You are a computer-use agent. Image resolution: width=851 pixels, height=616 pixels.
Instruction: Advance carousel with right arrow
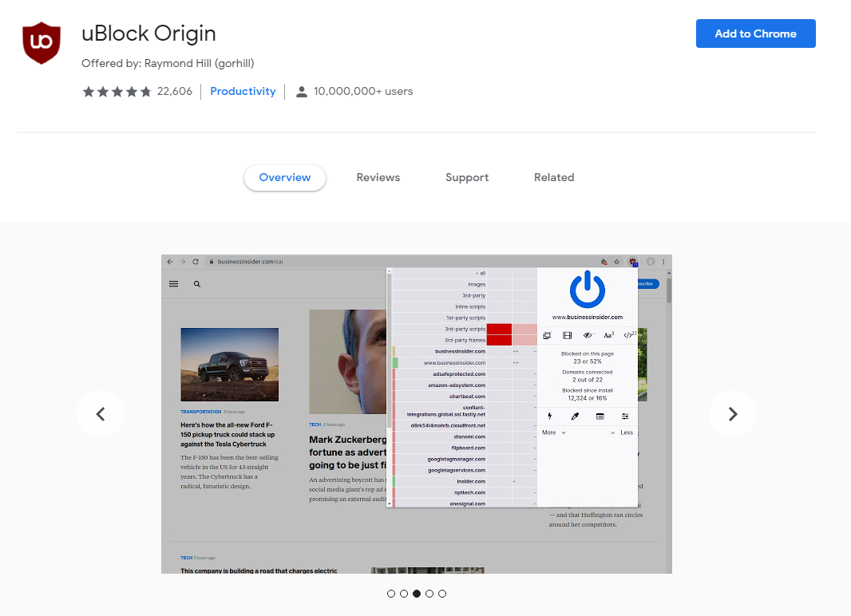coord(732,414)
